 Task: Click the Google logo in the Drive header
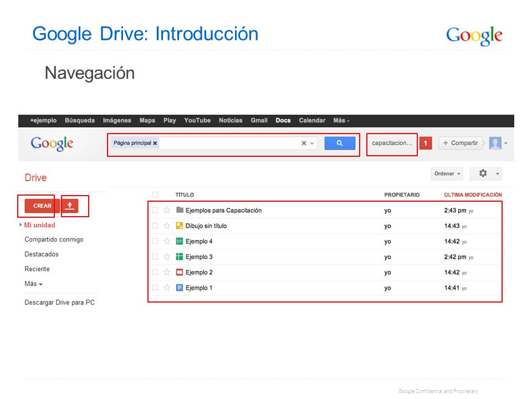coord(52,144)
